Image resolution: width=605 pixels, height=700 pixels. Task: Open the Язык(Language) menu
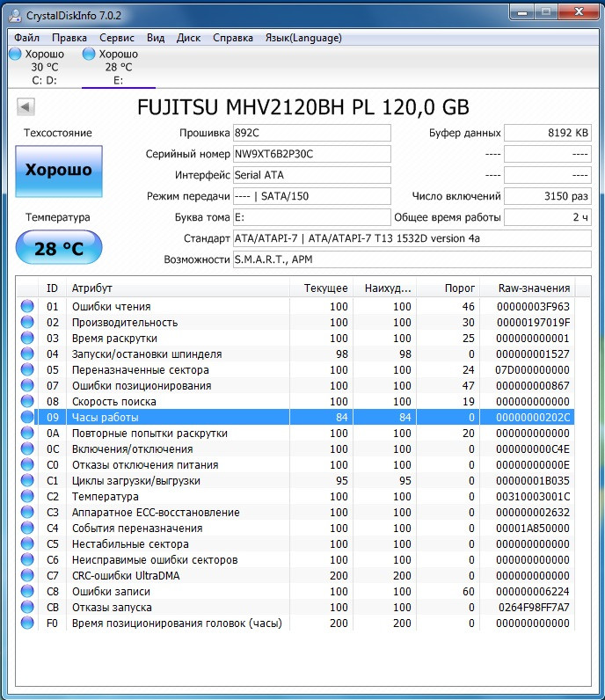[303, 38]
